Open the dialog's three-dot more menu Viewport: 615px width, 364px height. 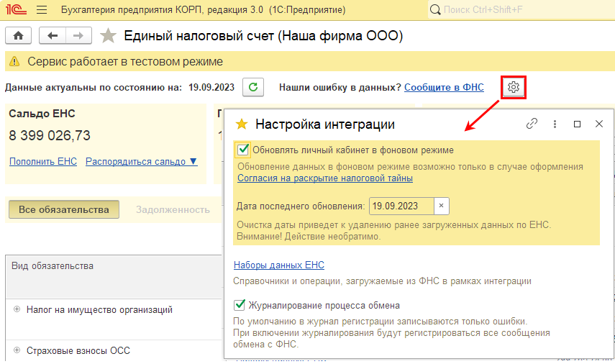pos(555,124)
